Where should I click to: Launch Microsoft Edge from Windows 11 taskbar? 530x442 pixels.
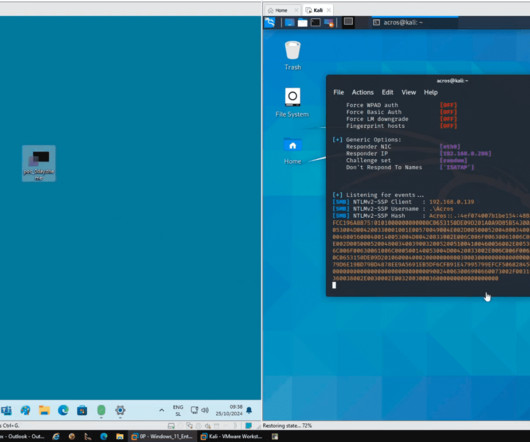63,410
